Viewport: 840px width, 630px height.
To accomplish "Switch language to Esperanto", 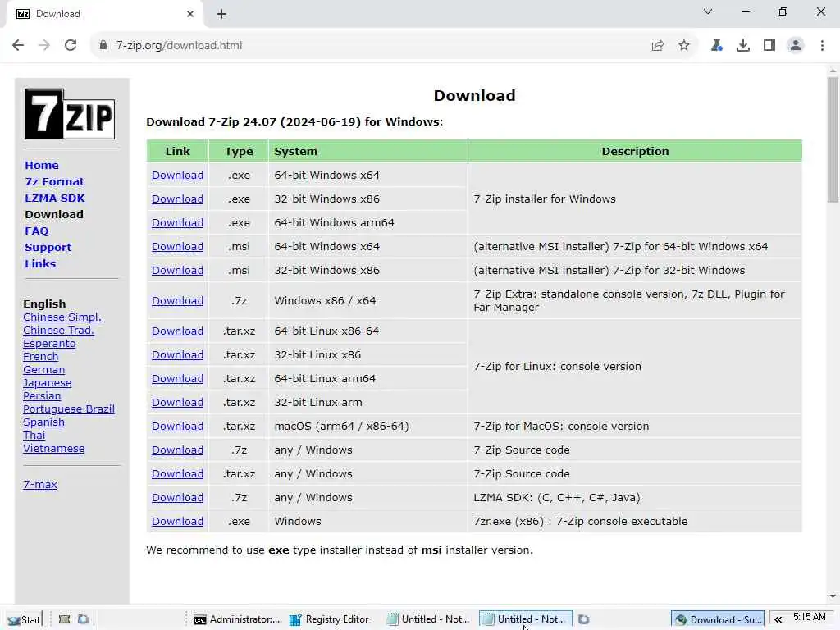I will 49,344.
